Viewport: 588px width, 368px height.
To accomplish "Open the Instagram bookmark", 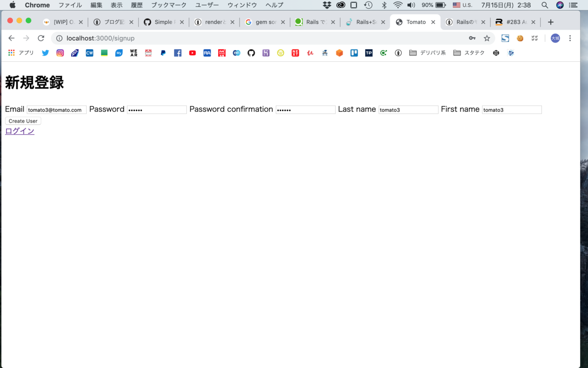I will (60, 53).
